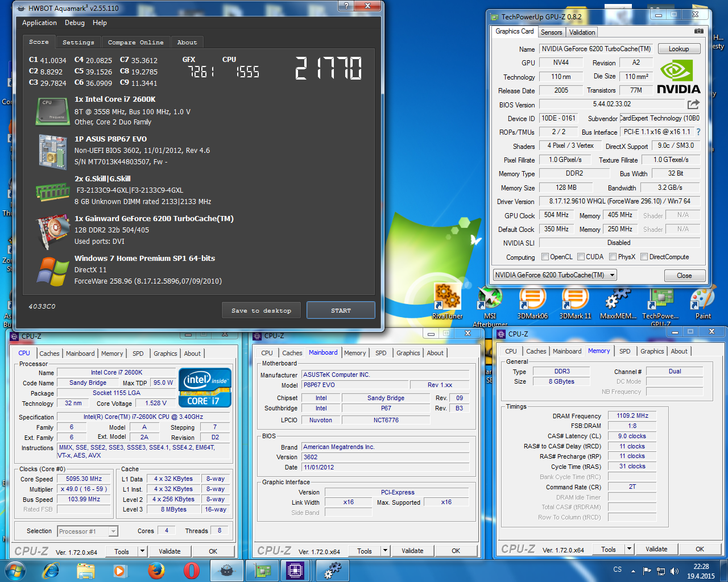
Task: Click Validate in the CPU-Z Memory window
Action: point(656,549)
